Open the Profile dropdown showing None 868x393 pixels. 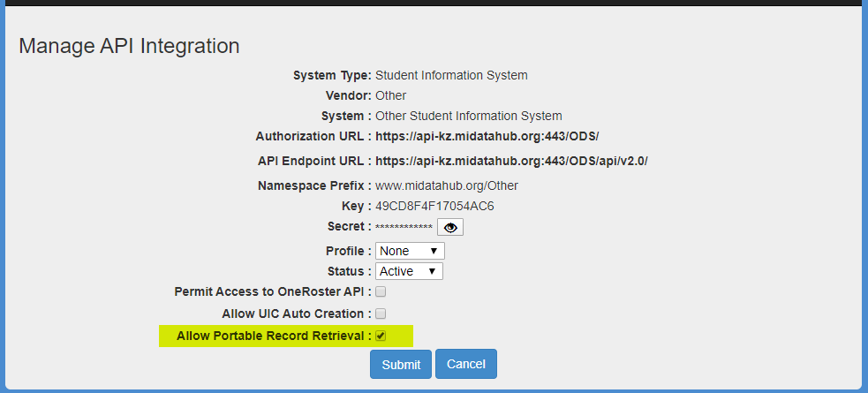(410, 251)
